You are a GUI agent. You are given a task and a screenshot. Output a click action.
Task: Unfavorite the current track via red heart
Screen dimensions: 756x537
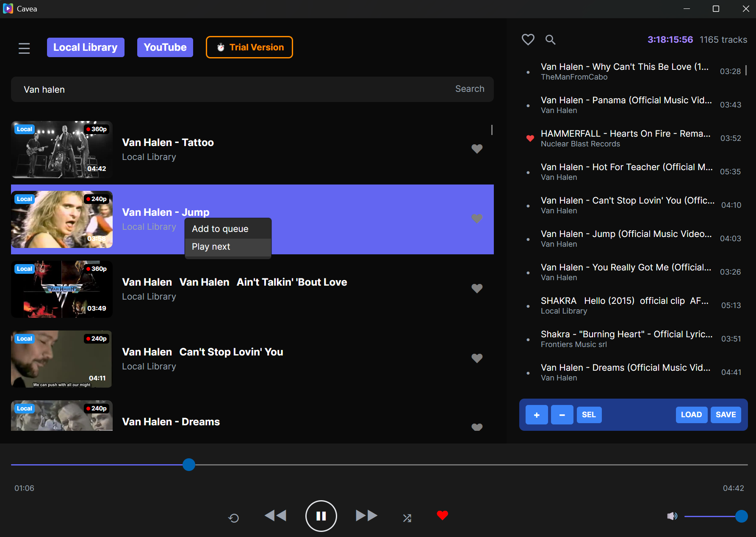coord(442,515)
